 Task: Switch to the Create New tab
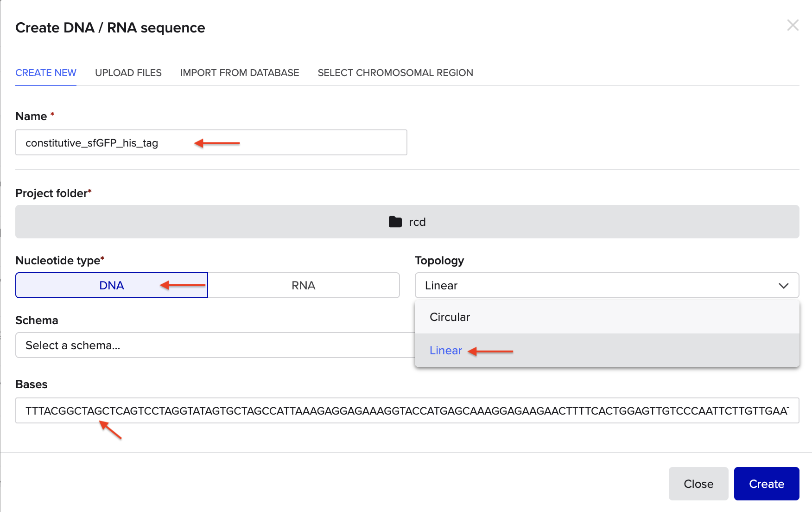click(x=46, y=73)
